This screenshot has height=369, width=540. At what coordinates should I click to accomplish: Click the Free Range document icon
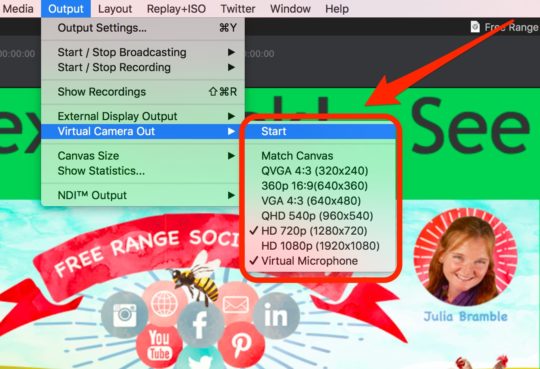tap(475, 27)
